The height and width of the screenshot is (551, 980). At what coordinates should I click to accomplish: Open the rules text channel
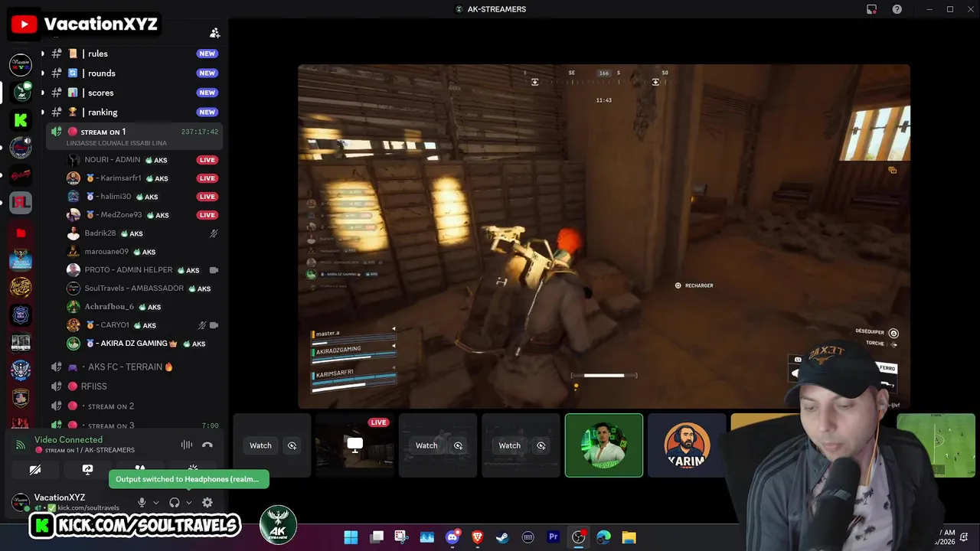pyautogui.click(x=134, y=54)
